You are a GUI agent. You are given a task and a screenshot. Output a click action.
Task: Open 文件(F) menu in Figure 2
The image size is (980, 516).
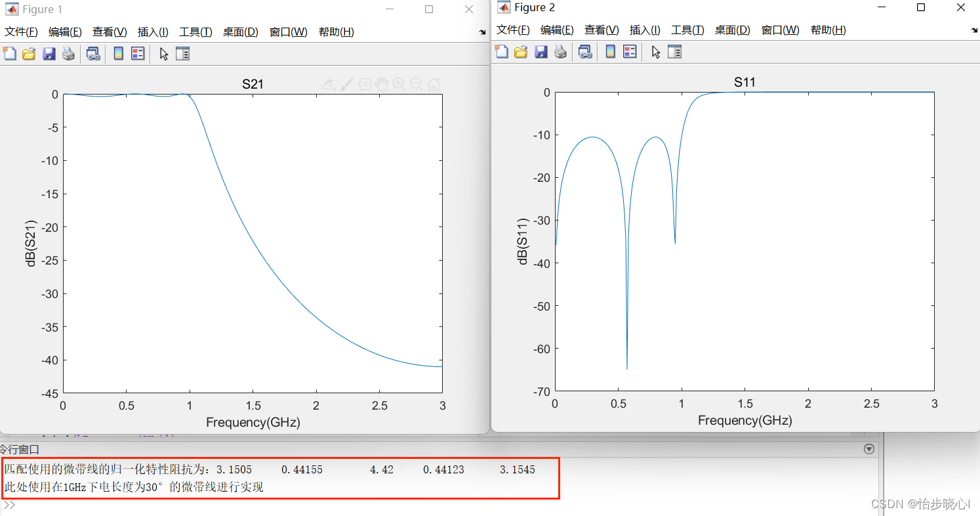pos(514,30)
